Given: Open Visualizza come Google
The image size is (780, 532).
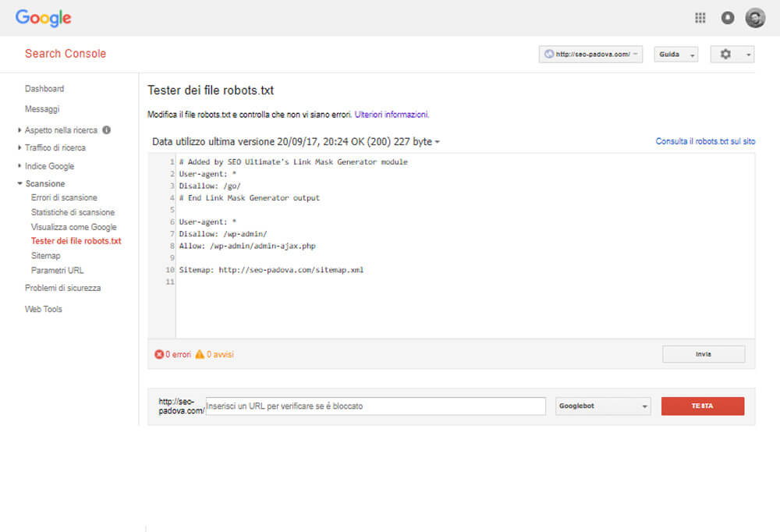Looking at the screenshot, I should [x=73, y=227].
